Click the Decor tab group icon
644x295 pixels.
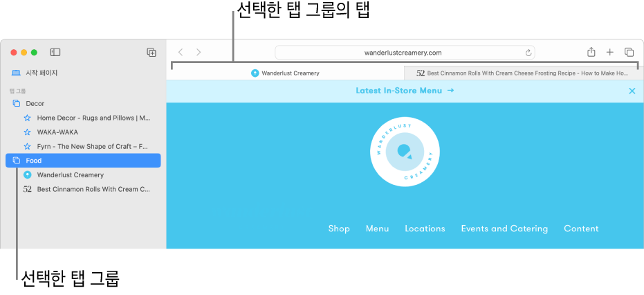point(17,103)
